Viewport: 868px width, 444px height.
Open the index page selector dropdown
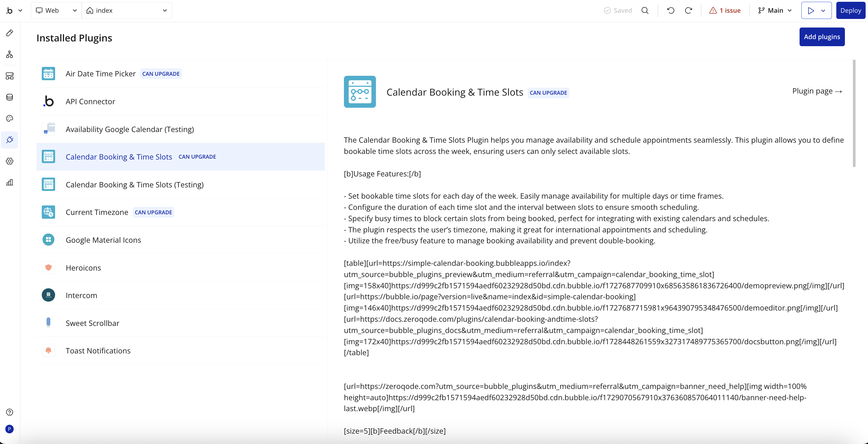click(x=127, y=10)
